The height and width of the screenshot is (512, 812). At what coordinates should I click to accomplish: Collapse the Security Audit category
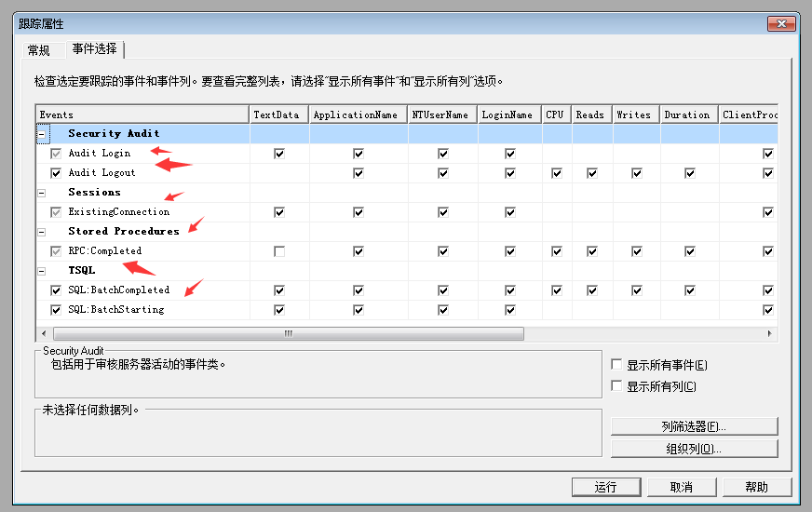[x=41, y=134]
